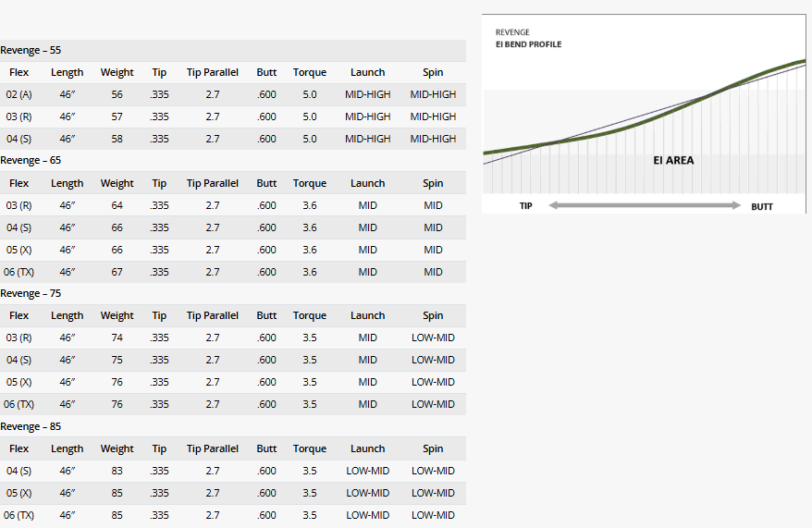Select 03 (R) flex in Revenge 55

pos(18,117)
